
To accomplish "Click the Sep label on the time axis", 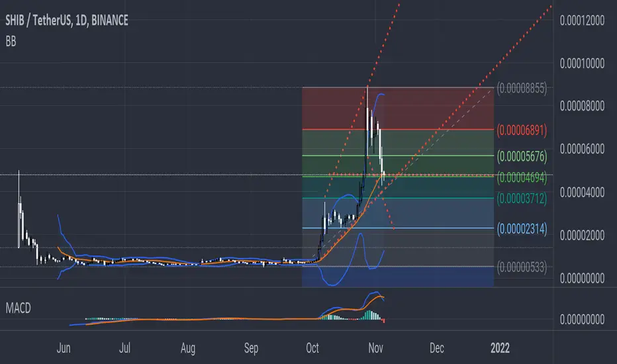I will (x=251, y=348).
